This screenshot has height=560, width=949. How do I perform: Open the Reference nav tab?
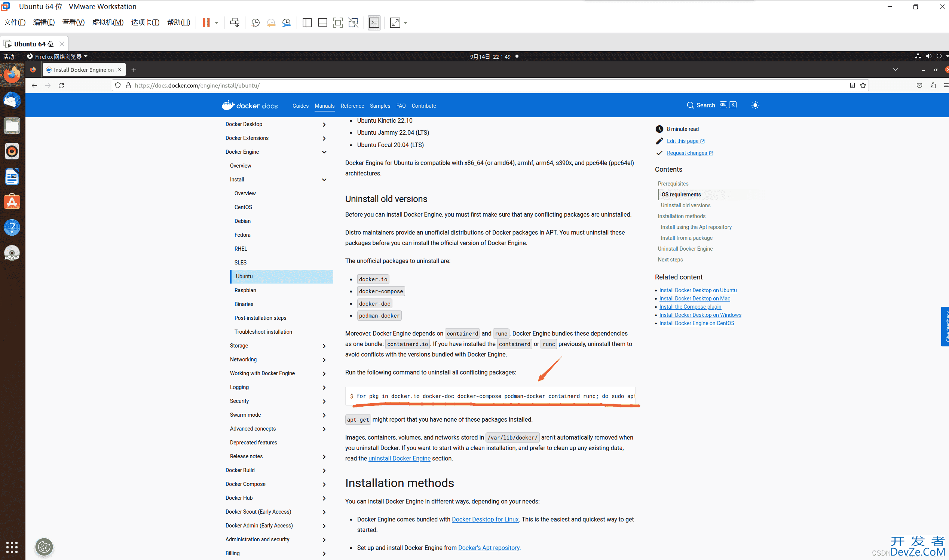click(x=352, y=106)
